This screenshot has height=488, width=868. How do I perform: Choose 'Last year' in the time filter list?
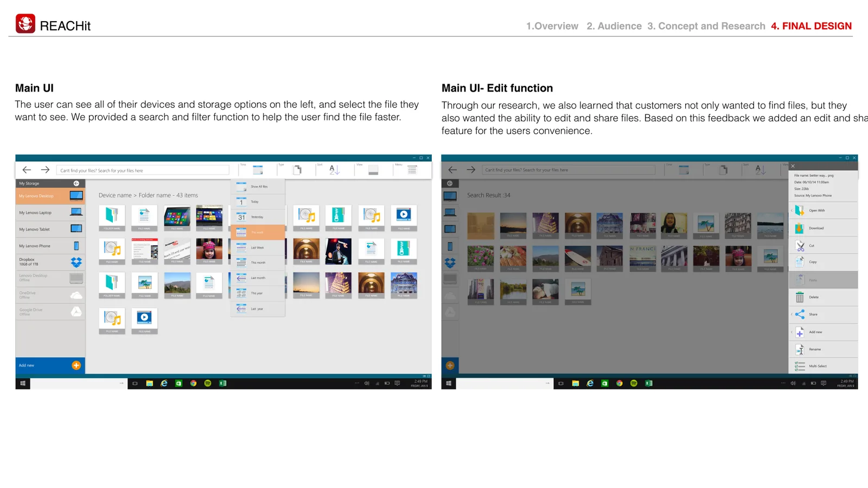[x=258, y=309]
